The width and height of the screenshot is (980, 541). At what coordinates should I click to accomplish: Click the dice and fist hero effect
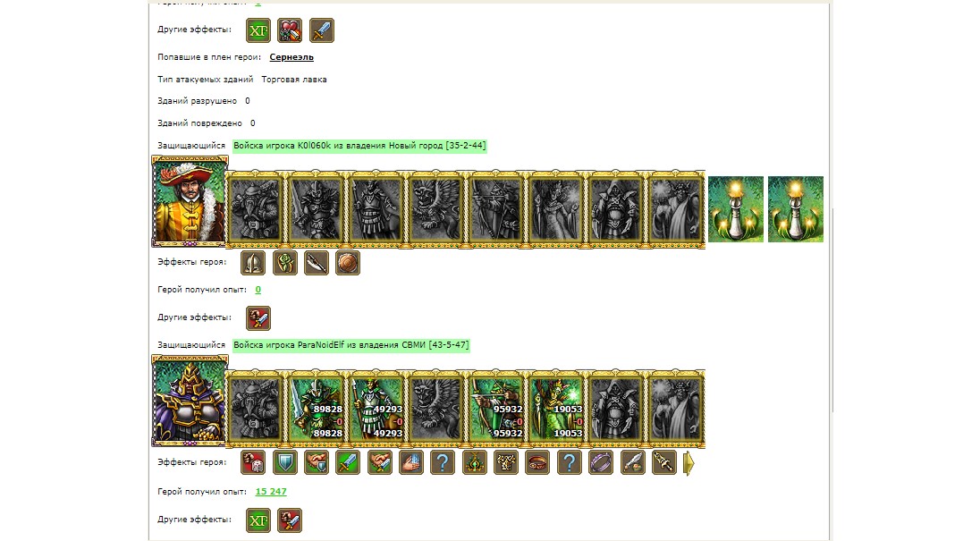tap(253, 463)
